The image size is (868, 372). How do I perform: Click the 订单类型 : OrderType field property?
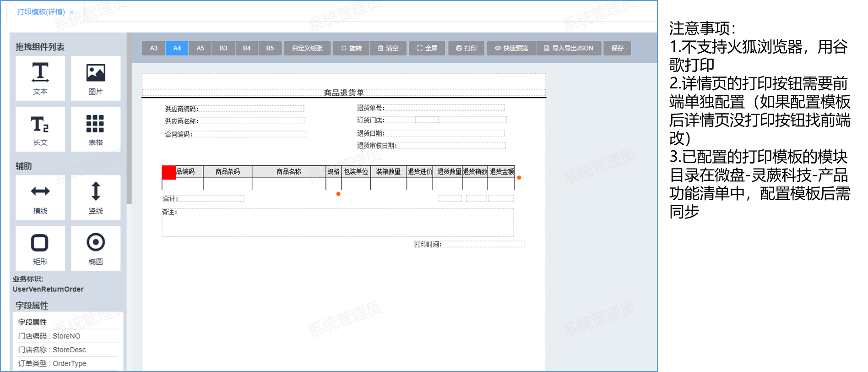click(x=68, y=363)
